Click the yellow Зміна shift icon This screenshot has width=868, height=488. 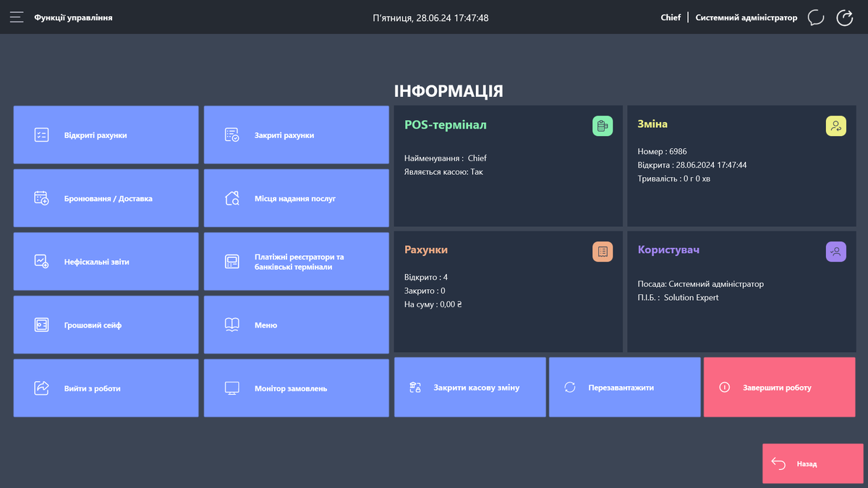(836, 126)
